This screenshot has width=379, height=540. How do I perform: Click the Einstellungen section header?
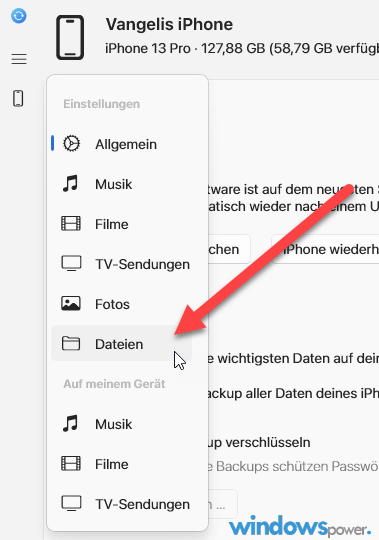tap(102, 104)
